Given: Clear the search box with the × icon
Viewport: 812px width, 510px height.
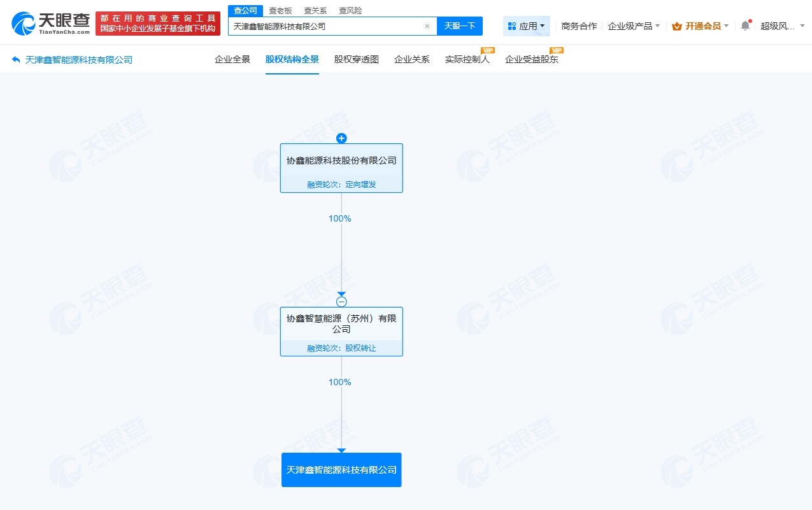Looking at the screenshot, I should [427, 26].
